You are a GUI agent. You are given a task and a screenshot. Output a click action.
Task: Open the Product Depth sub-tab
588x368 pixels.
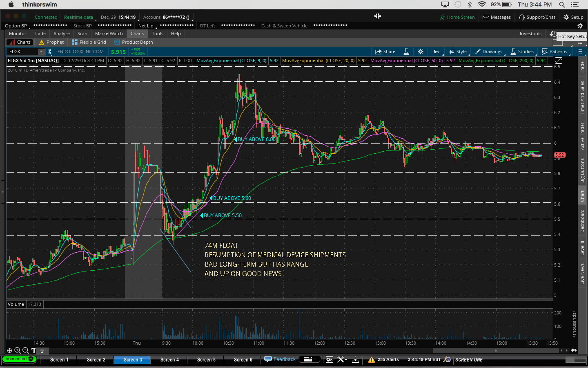click(x=134, y=42)
